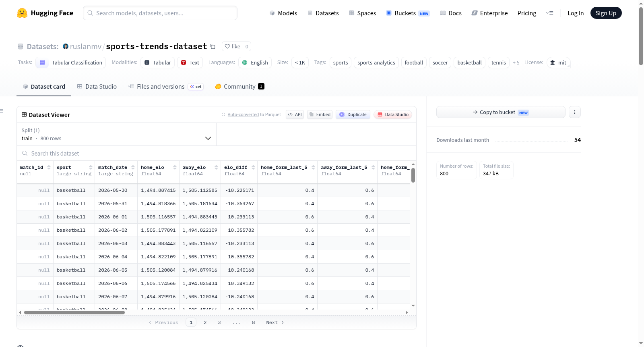Click Log In link
Image resolution: width=644 pixels, height=347 pixels.
(576, 13)
